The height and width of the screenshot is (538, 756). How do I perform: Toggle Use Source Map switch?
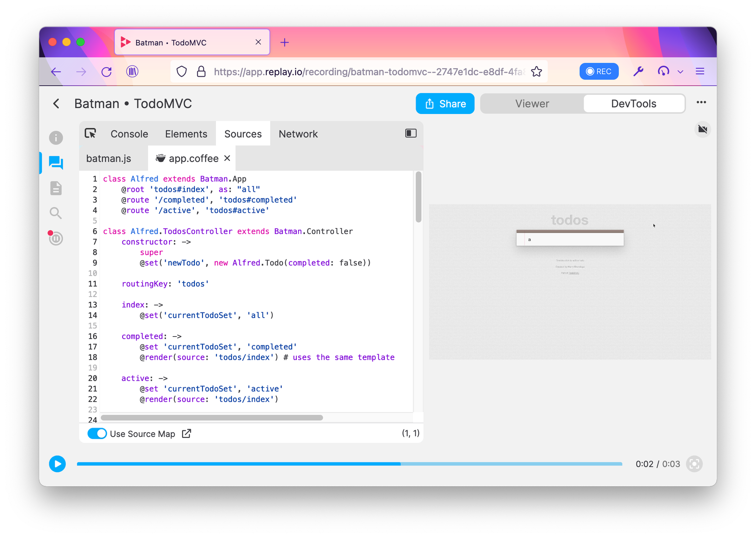click(97, 434)
